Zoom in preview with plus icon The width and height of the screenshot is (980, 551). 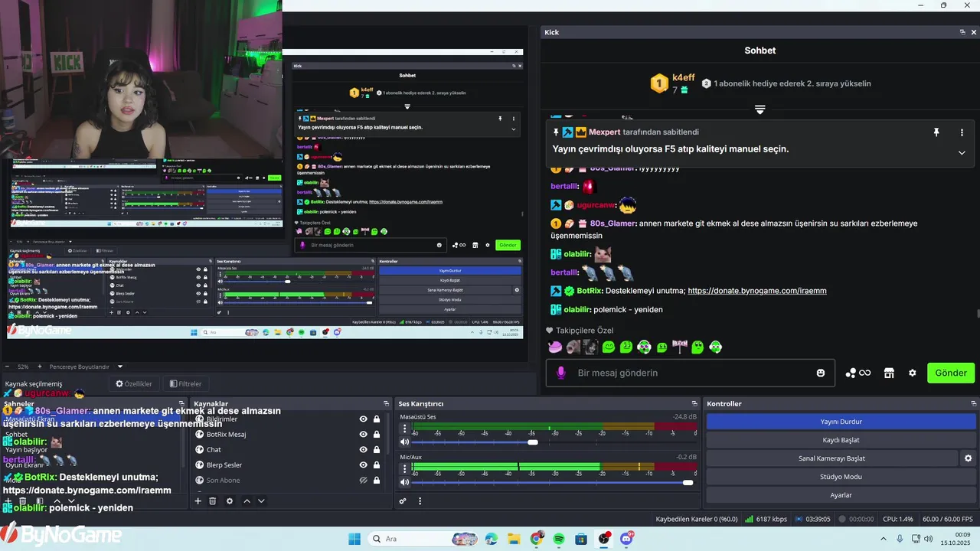click(40, 367)
